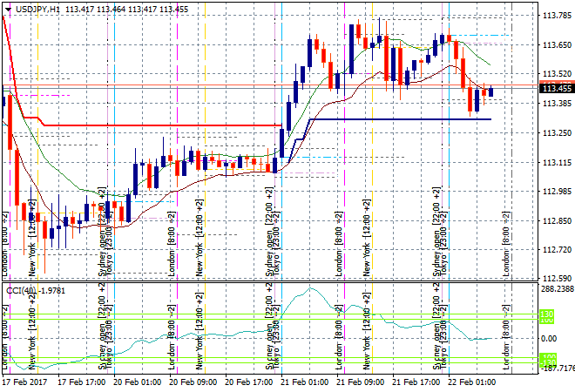Select the horizontal dark blue support line

click(401, 119)
